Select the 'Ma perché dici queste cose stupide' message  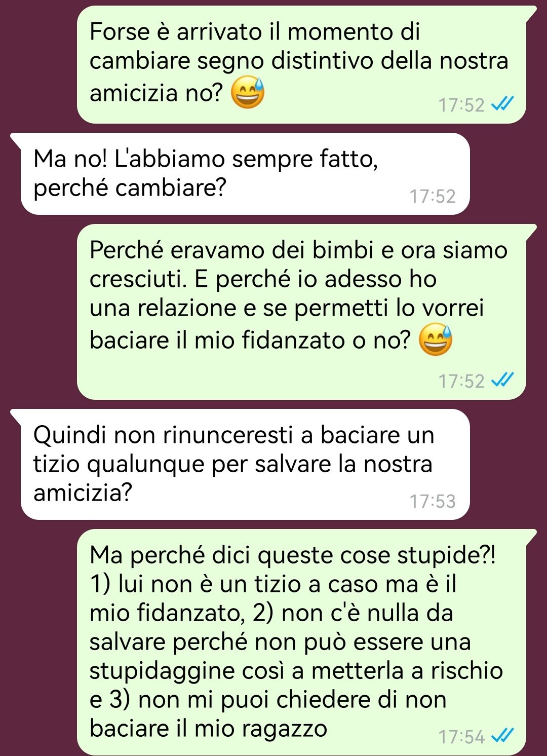pyautogui.click(x=301, y=642)
